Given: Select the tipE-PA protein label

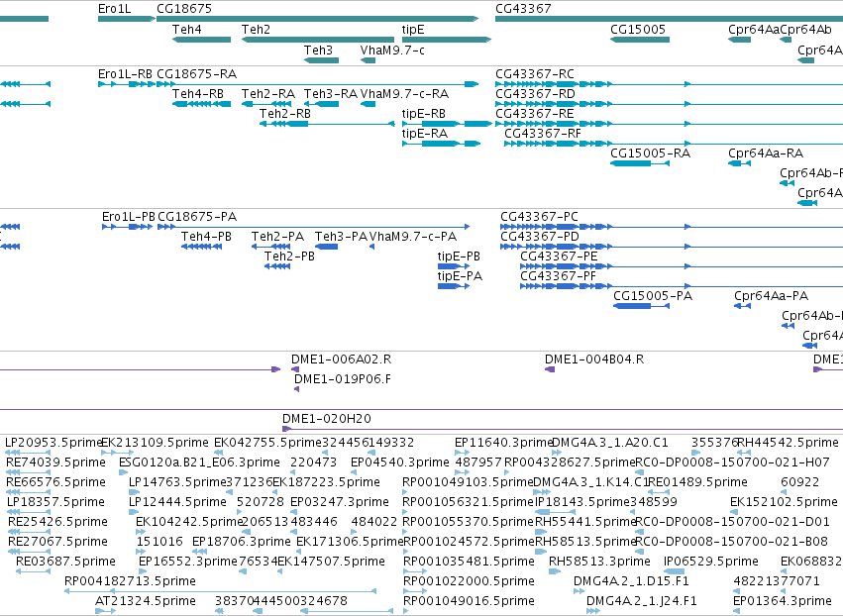Looking at the screenshot, I should [x=460, y=277].
